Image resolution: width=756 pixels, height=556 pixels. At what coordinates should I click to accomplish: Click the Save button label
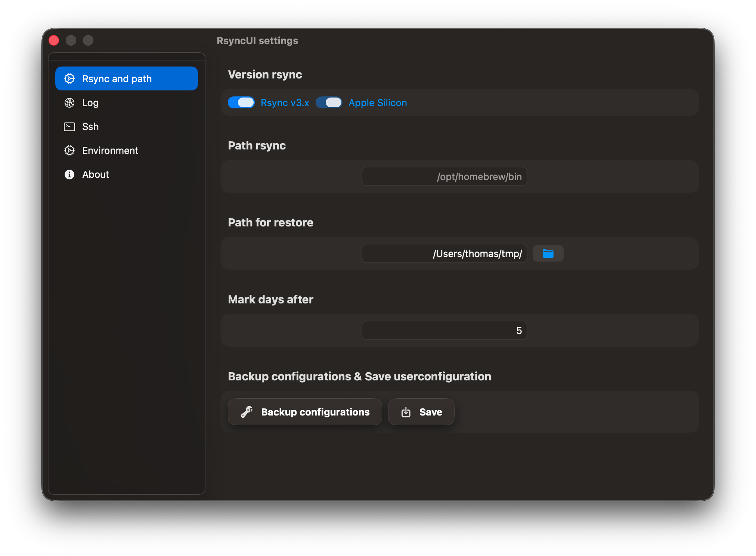tap(431, 412)
